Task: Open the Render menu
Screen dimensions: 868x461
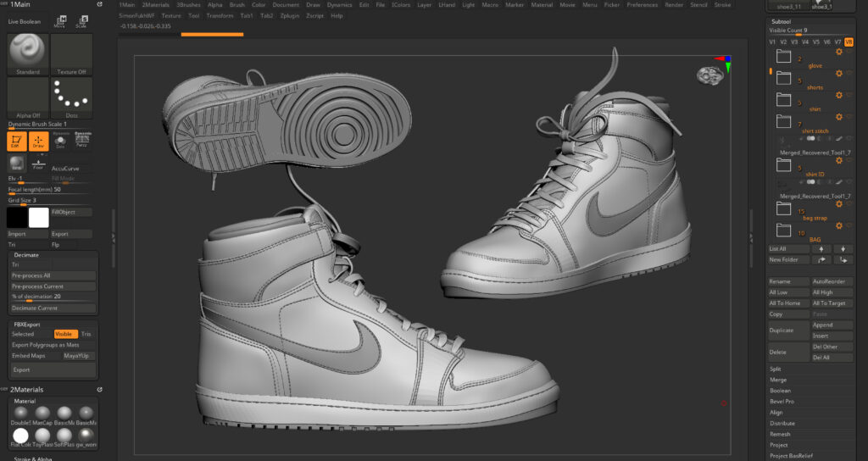Action: [674, 4]
